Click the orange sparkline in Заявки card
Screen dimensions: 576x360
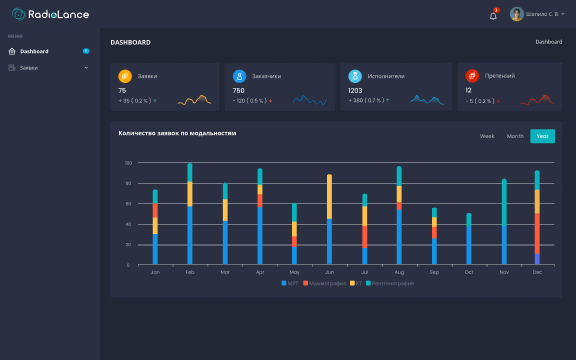coord(194,100)
